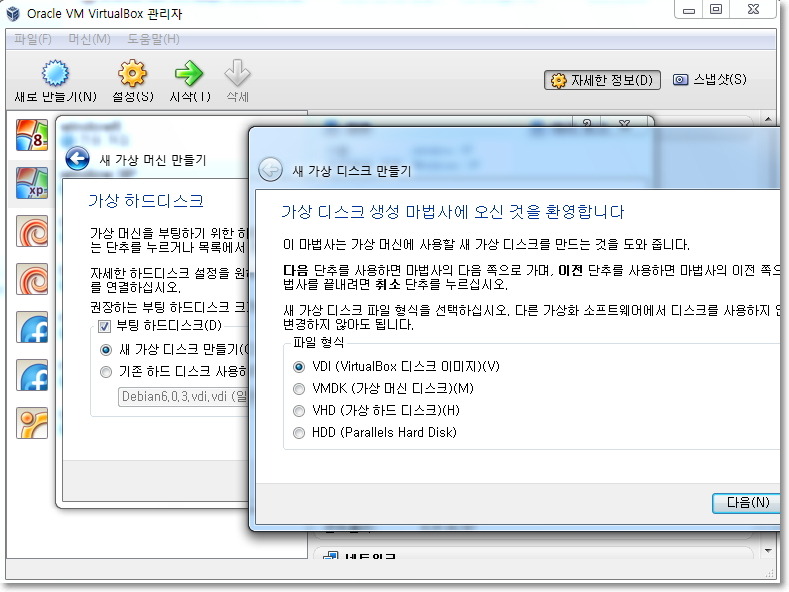
Task: Open Settings (설정) gear icon
Action: click(132, 73)
